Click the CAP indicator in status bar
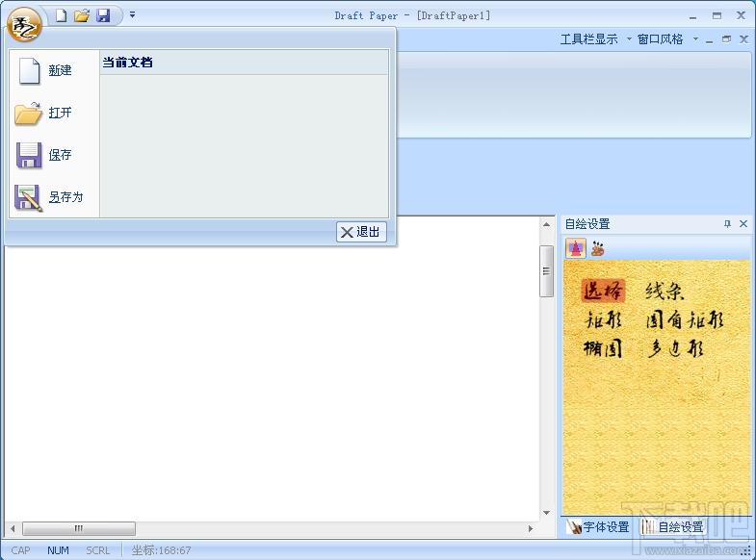 pos(20,549)
